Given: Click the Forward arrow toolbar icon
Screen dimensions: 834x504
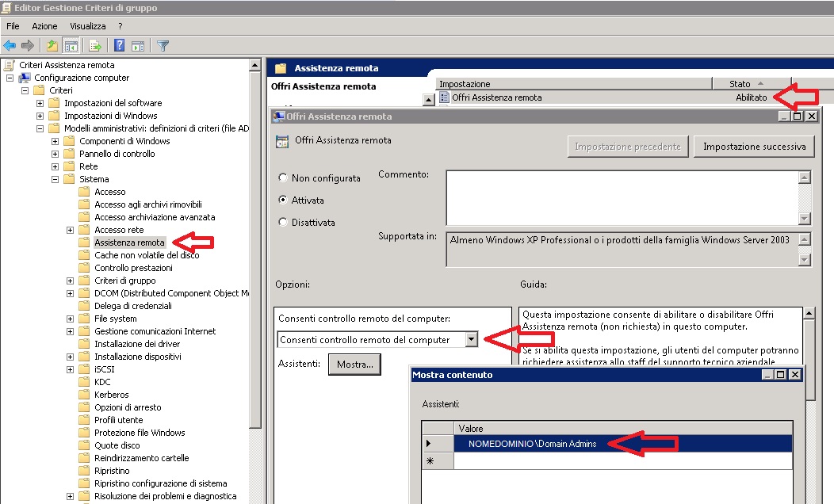Looking at the screenshot, I should pos(28,45).
